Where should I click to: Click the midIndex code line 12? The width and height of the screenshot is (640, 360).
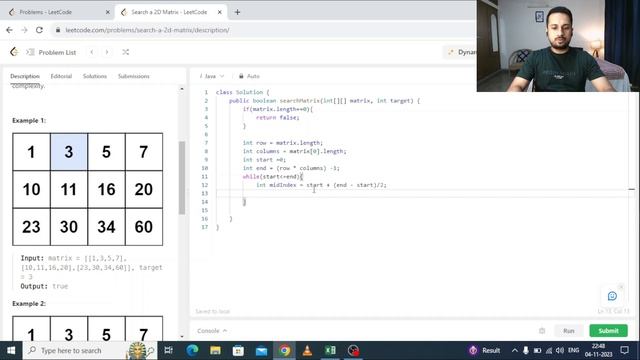pyautogui.click(x=321, y=185)
